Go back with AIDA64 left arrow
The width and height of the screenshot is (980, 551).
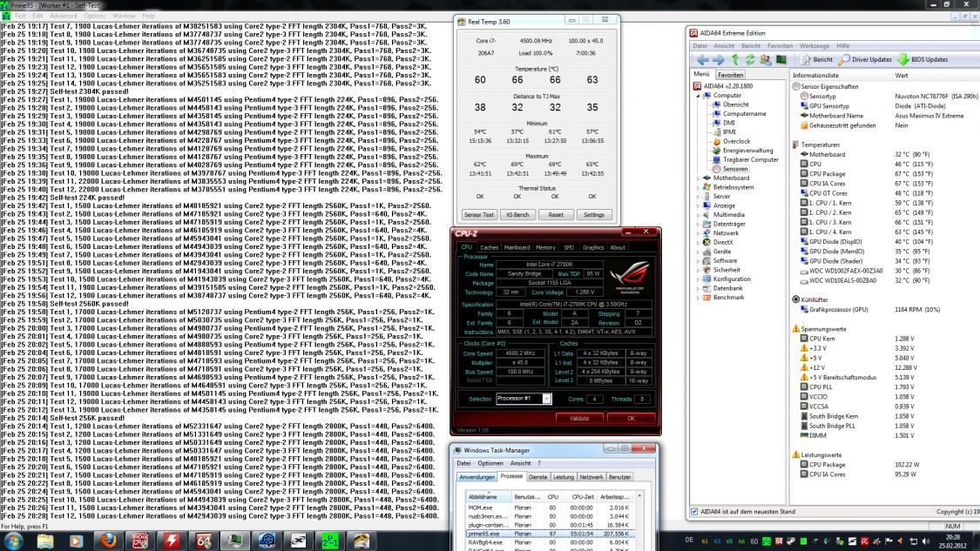pyautogui.click(x=702, y=60)
